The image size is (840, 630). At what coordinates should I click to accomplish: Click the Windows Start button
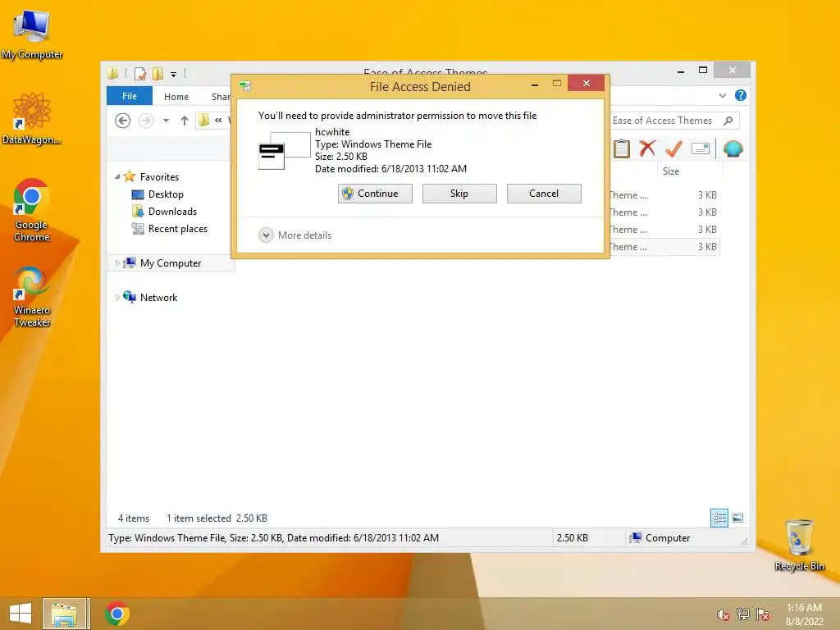(x=21, y=614)
